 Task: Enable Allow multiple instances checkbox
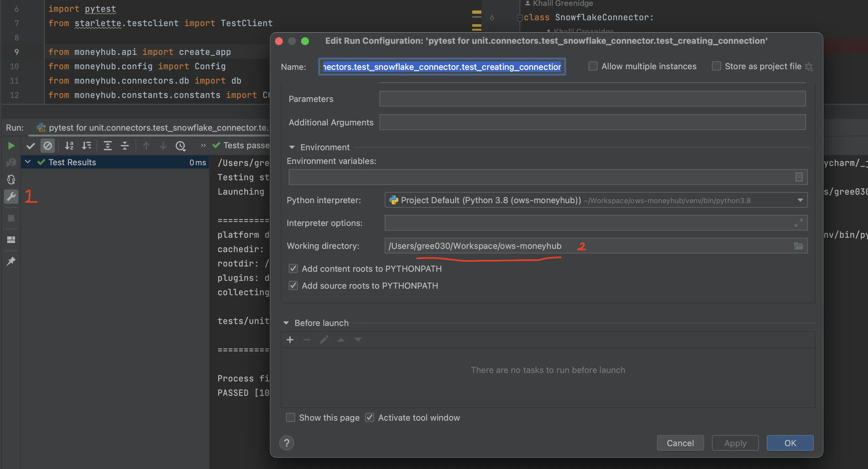pyautogui.click(x=593, y=66)
